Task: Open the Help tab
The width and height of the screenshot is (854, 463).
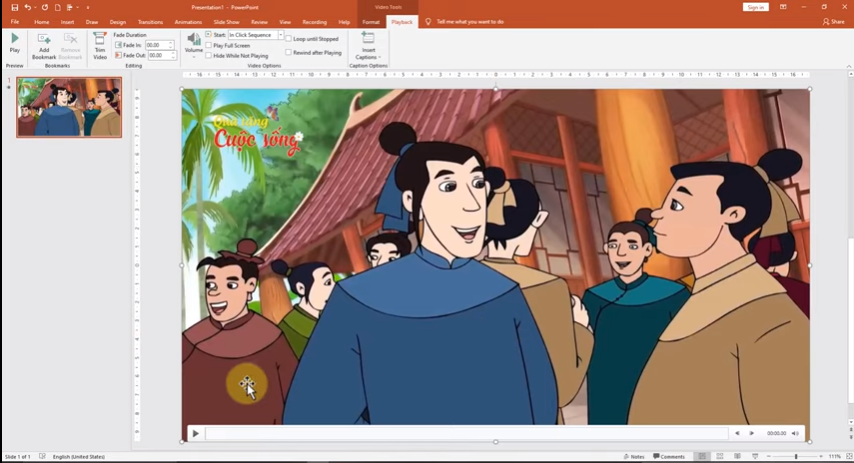Action: 344,22
